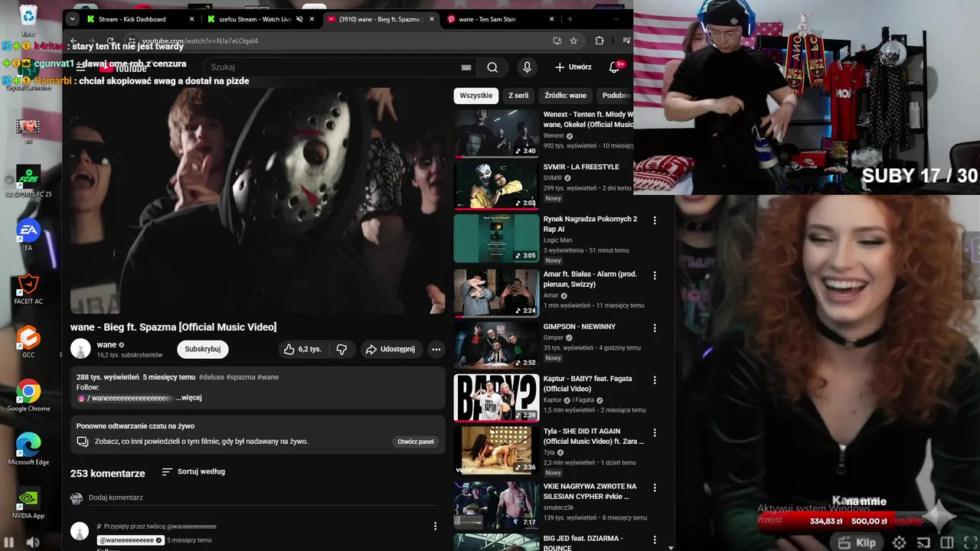This screenshot has width=980, height=551.
Task: Select the Z serii filter chip
Action: [x=518, y=96]
